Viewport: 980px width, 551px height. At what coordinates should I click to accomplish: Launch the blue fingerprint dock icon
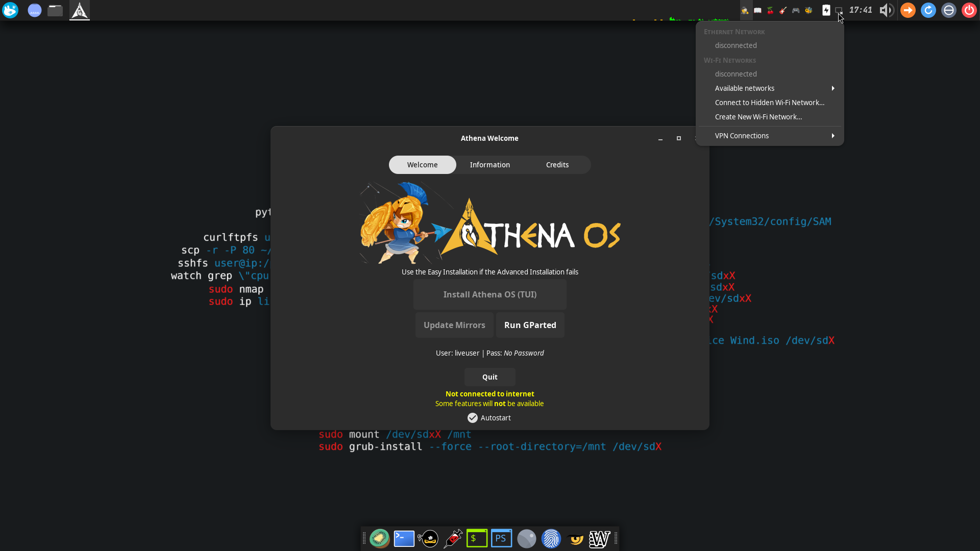[551, 538]
